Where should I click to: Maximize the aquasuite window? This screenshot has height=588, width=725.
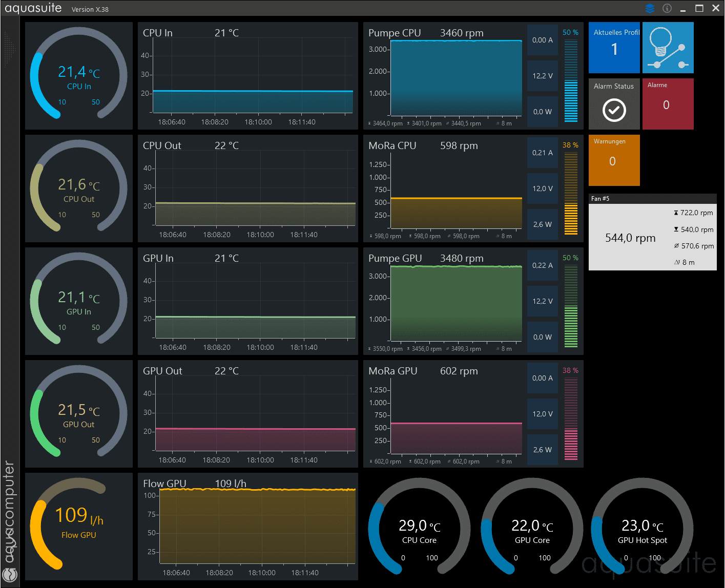(699, 8)
